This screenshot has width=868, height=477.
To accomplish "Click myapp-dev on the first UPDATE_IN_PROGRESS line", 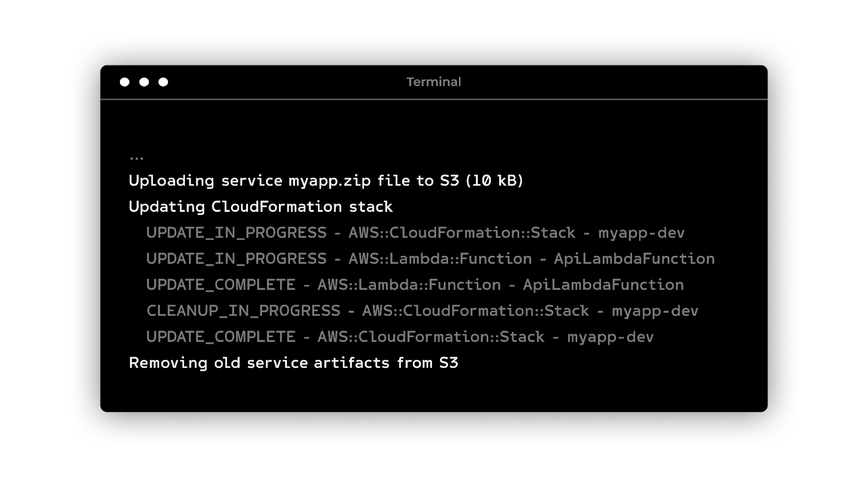I will coord(641,233).
